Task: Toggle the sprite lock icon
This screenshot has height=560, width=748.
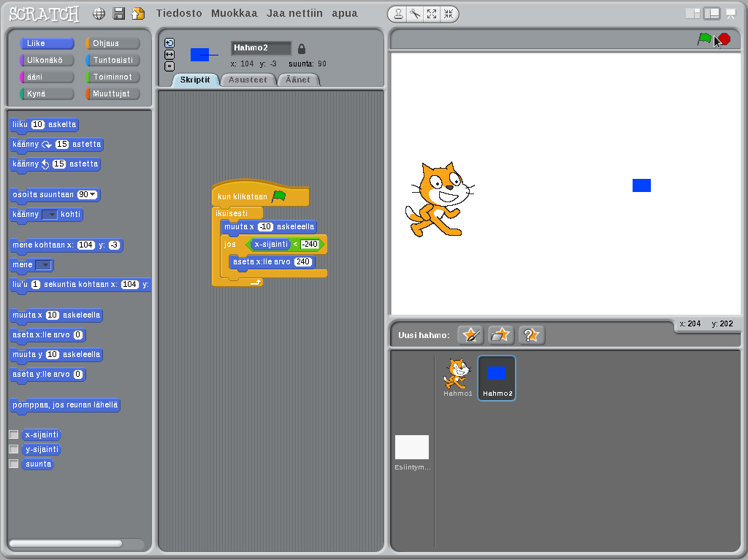Action: (302, 49)
